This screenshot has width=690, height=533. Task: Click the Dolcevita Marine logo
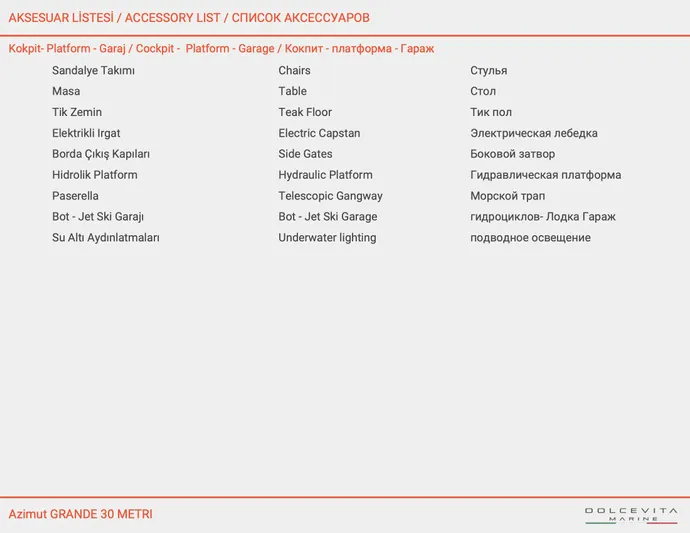click(630, 514)
